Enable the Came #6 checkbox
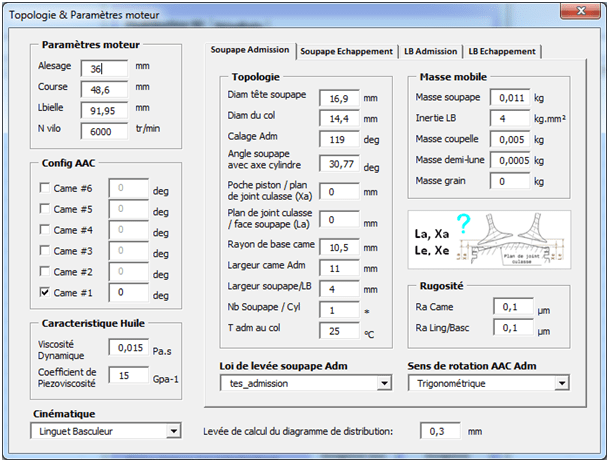This screenshot has height=462, width=609. click(x=44, y=188)
